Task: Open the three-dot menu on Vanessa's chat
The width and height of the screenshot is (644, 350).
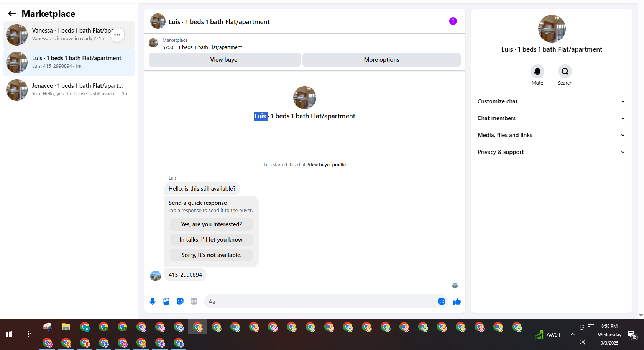Action: (x=117, y=35)
